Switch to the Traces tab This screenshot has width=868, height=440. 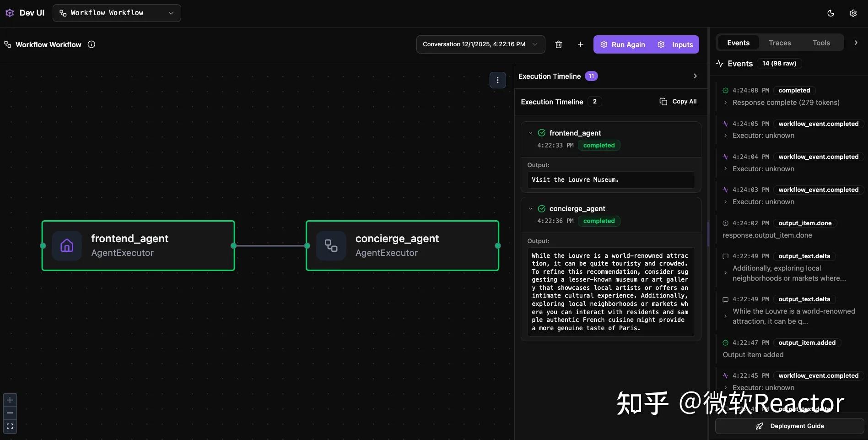(x=779, y=42)
